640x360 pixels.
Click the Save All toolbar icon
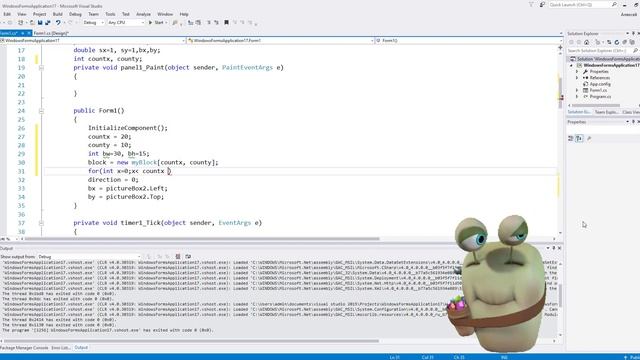(48, 22)
